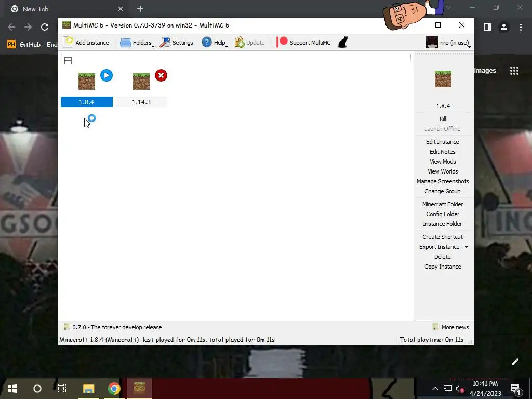Click Chrome's reload button
532x399 pixels.
[x=45, y=27]
